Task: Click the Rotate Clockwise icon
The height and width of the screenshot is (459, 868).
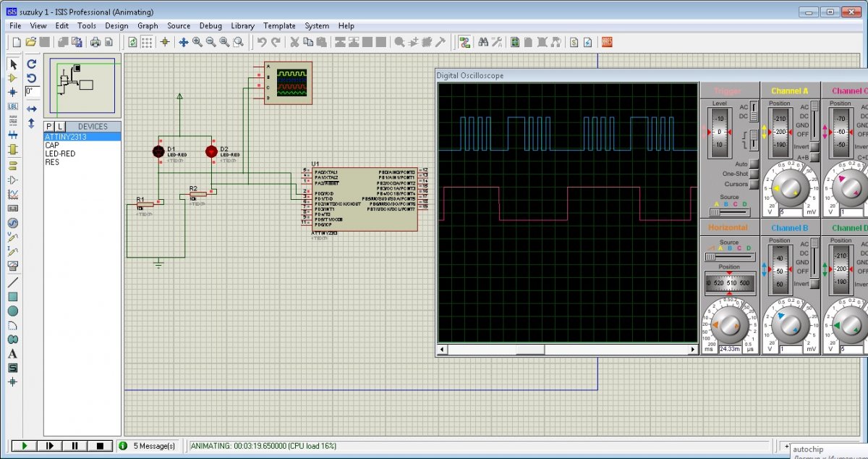Action: [x=32, y=64]
